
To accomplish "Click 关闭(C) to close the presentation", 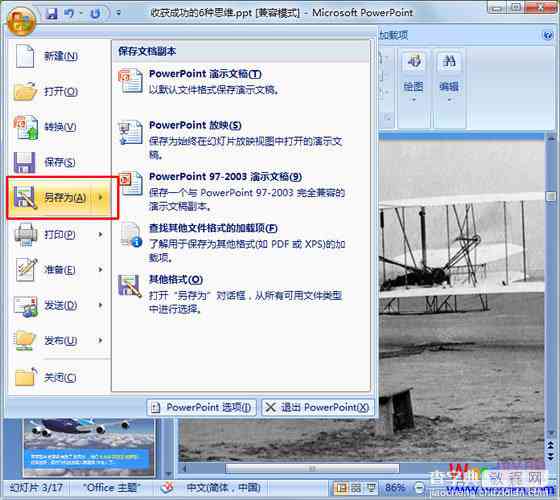I will (59, 378).
